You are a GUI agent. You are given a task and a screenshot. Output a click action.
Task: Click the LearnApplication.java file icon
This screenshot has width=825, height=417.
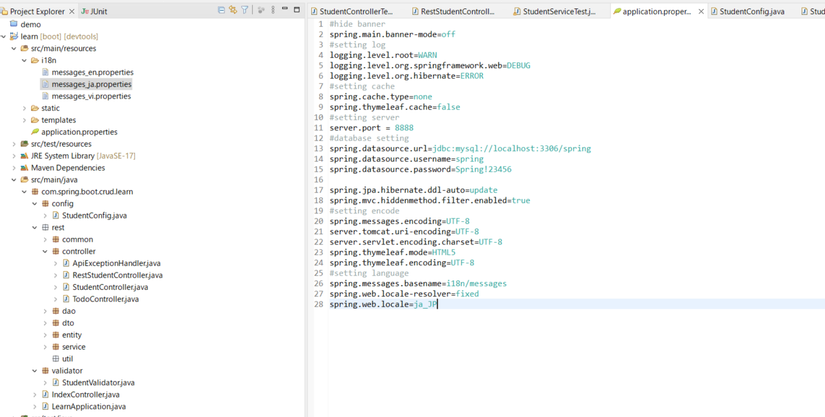point(45,406)
